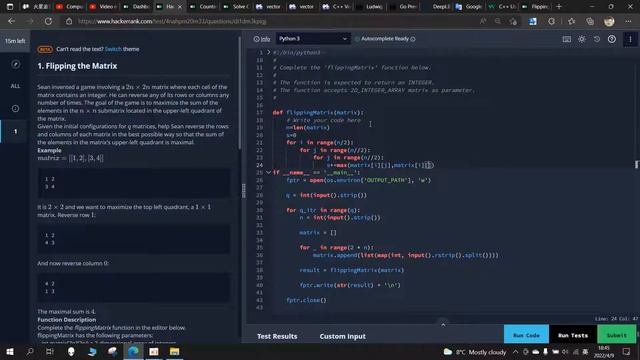This screenshot has height=360, width=640.
Task: Switch to the Ludwig browser tab
Action: [x=370, y=7]
